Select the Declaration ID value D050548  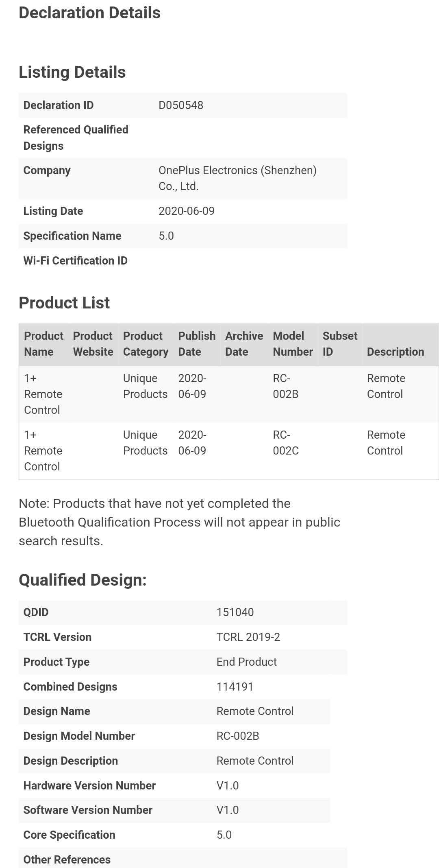tap(181, 105)
